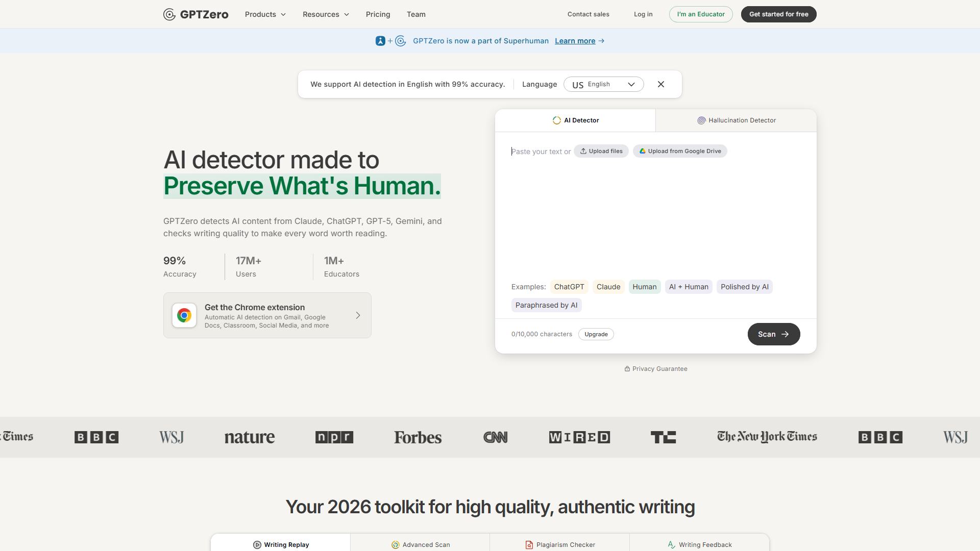
Task: Open the Chrome extension card arrow
Action: 358,315
